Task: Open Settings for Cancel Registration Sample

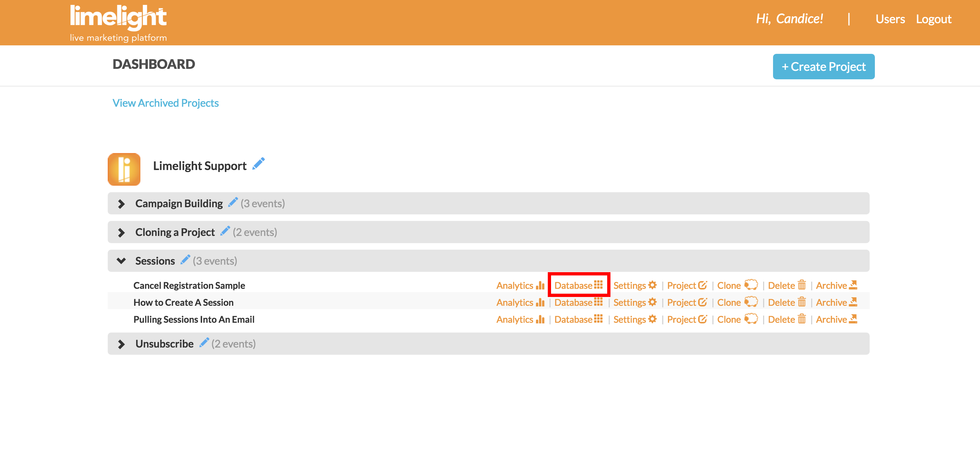Action: (635, 285)
